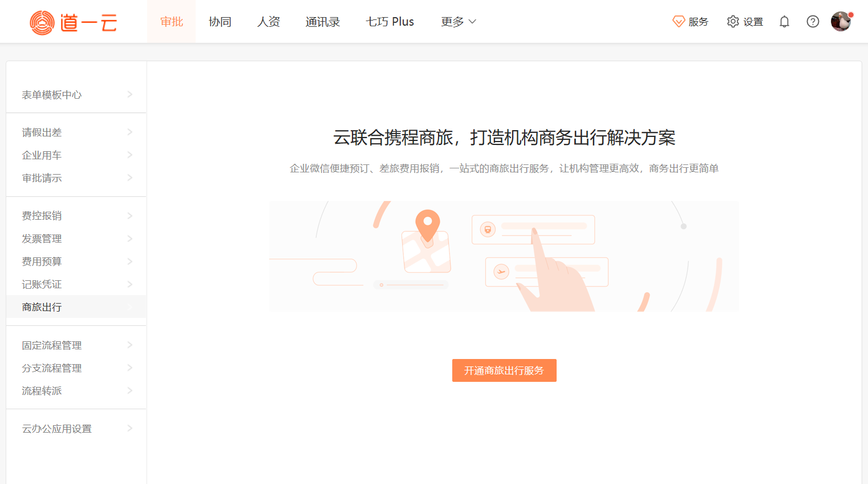Click the 设置 gear icon
This screenshot has width=868, height=484.
click(733, 22)
